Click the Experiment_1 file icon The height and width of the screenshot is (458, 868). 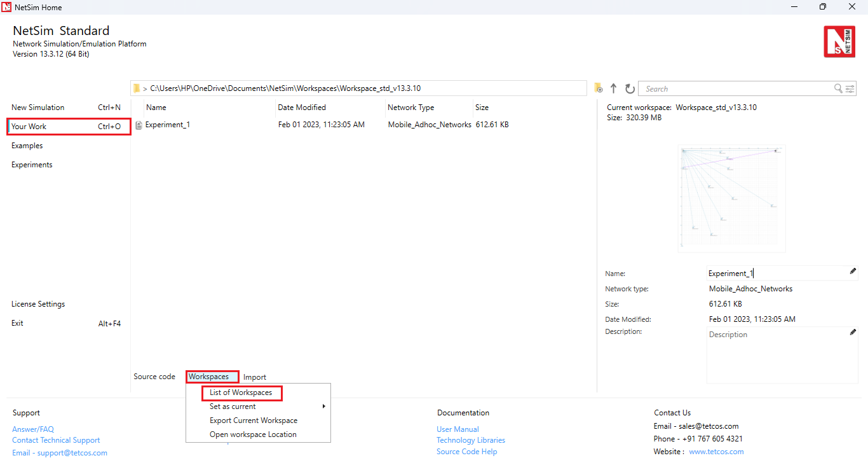coord(139,125)
